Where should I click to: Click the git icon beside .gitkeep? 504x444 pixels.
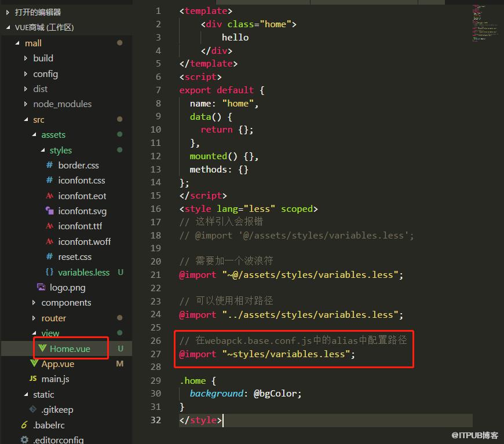pos(33,409)
